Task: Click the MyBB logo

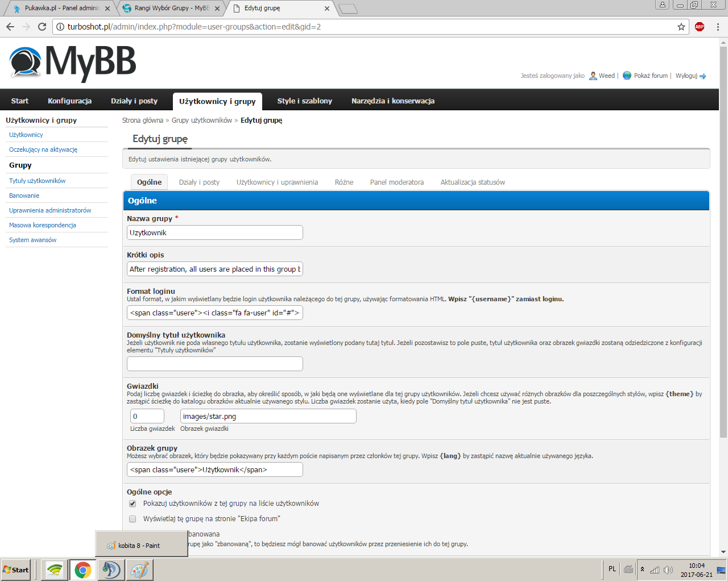Action: click(73, 63)
